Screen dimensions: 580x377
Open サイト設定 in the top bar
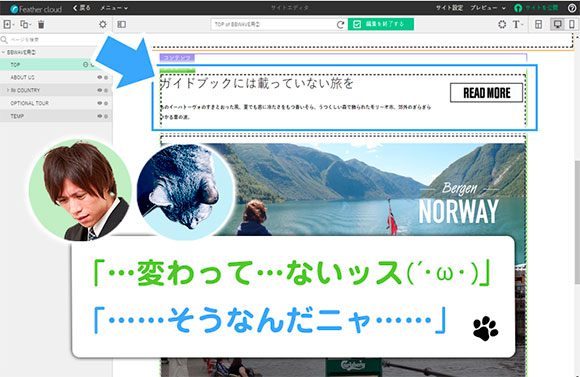[449, 8]
